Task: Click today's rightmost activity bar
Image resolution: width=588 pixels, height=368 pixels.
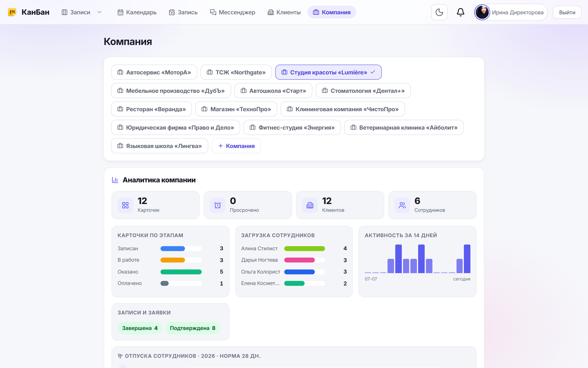Action: [x=467, y=259]
